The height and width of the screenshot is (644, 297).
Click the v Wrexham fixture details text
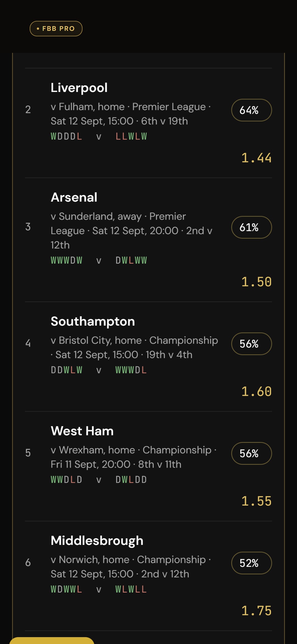(x=134, y=457)
